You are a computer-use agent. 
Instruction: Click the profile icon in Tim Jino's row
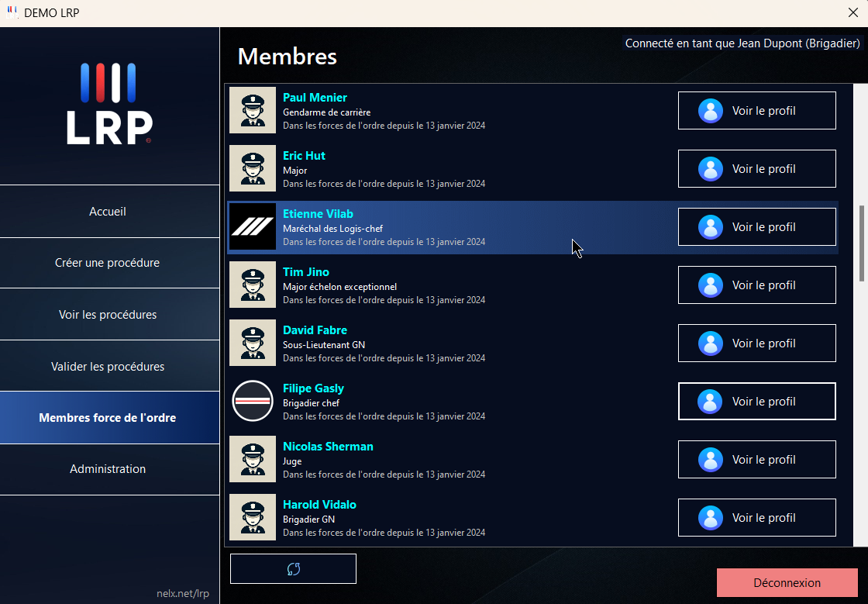tap(711, 285)
